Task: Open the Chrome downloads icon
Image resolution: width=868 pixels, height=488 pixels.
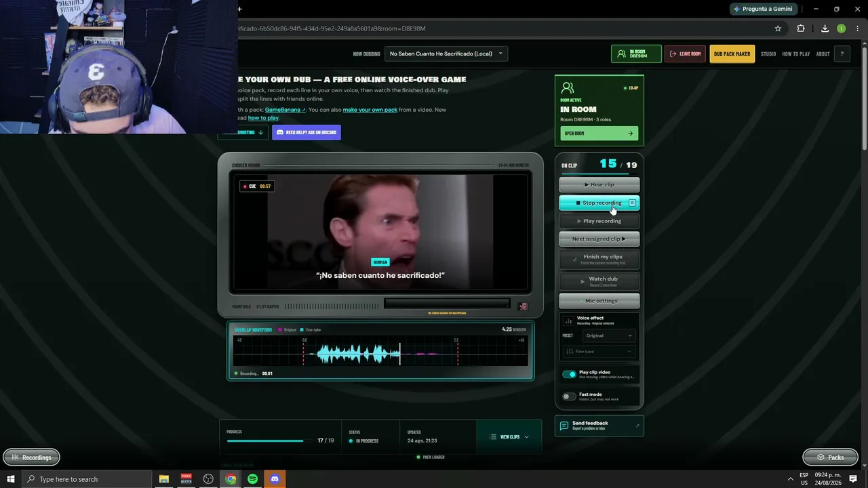Action: 825,28
